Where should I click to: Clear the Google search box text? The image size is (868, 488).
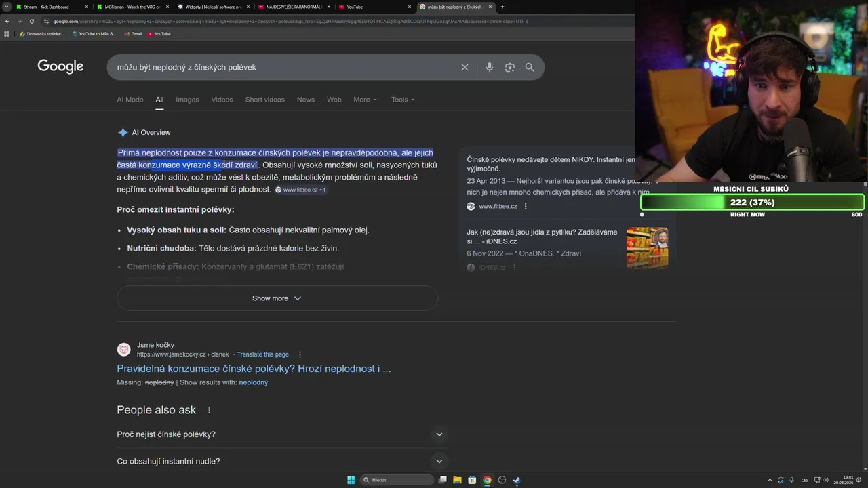[465, 67]
